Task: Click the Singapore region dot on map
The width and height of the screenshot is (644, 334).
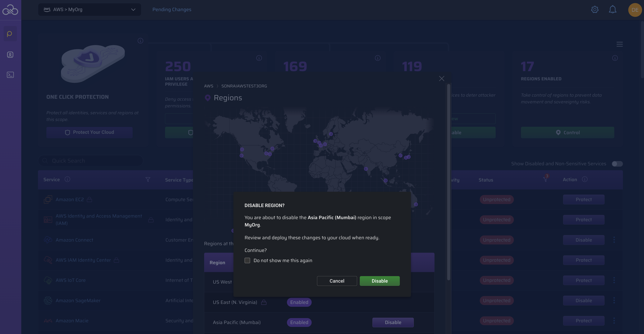Action: click(386, 180)
